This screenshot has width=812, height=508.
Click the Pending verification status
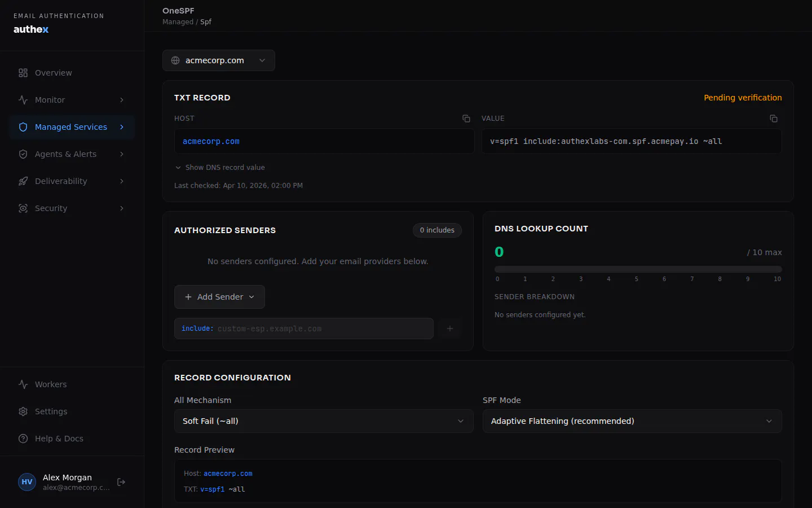tap(743, 98)
